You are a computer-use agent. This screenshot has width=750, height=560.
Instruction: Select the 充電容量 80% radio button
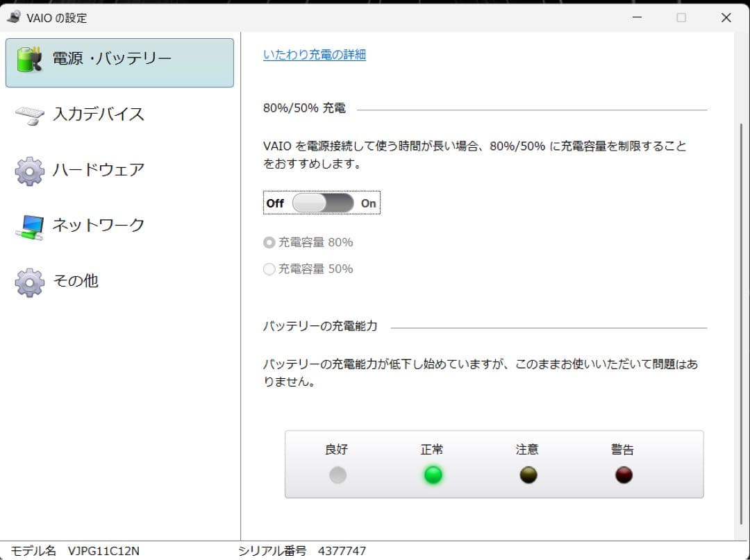269,242
